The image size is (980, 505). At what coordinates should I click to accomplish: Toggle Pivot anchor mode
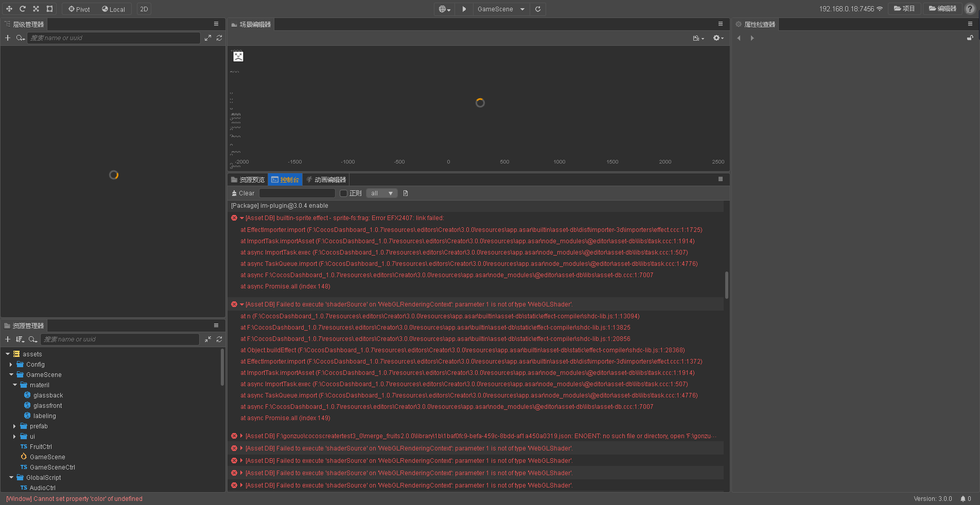[79, 9]
